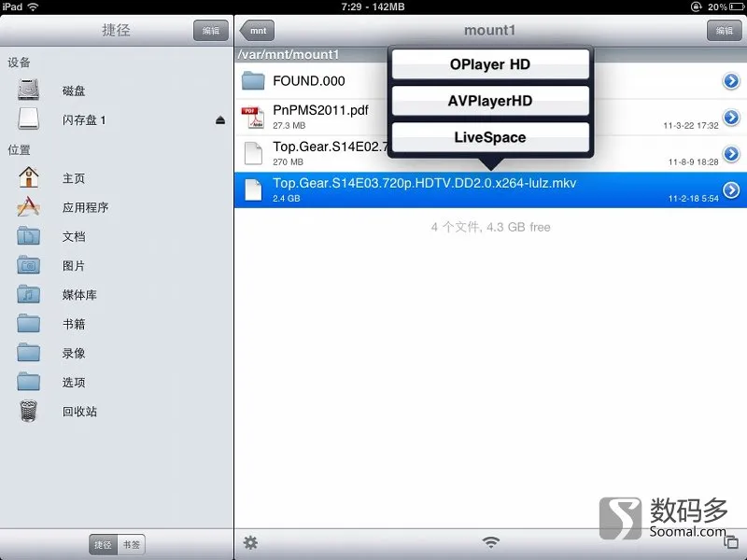Click the 7:29 - 142MB status bar text

click(373, 7)
